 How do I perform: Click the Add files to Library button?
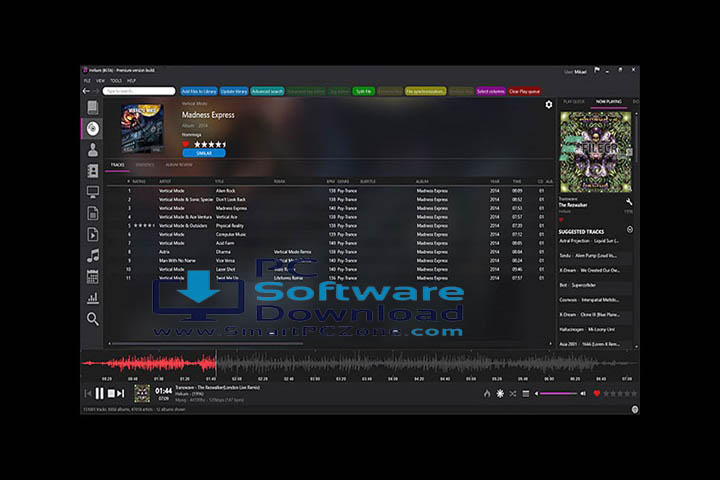(199, 91)
